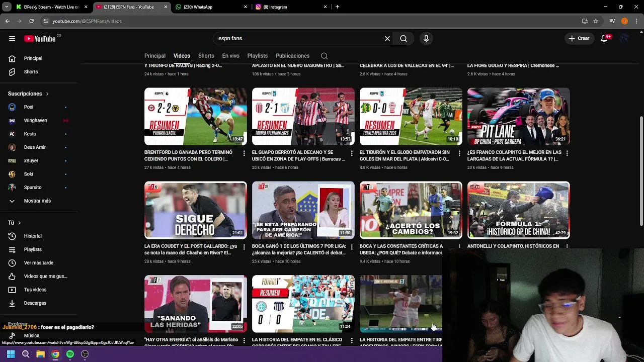The image size is (644, 362).
Task: Switch to the WhatsApp browser tab
Action: (211, 7)
